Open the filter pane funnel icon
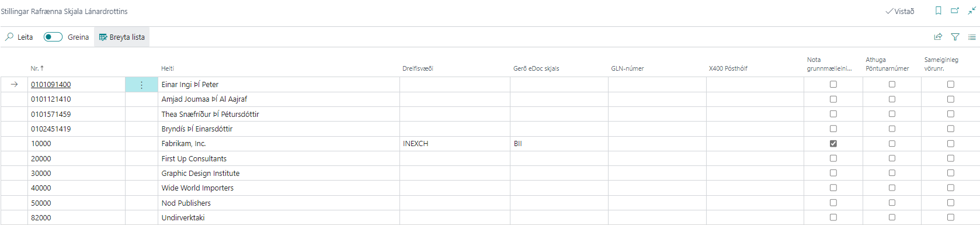The image size is (980, 225). 955,37
